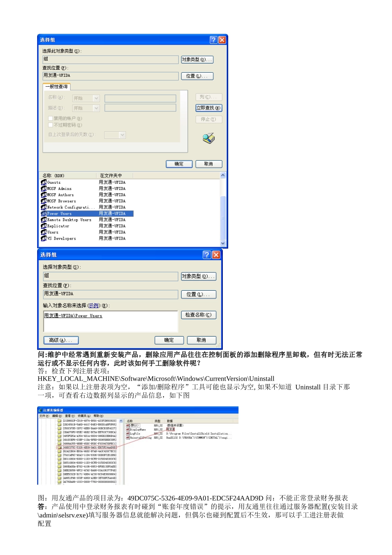This screenshot has width=392, height=555.
Task: Click the group list scrollbar down arrow
Action: (x=223, y=244)
